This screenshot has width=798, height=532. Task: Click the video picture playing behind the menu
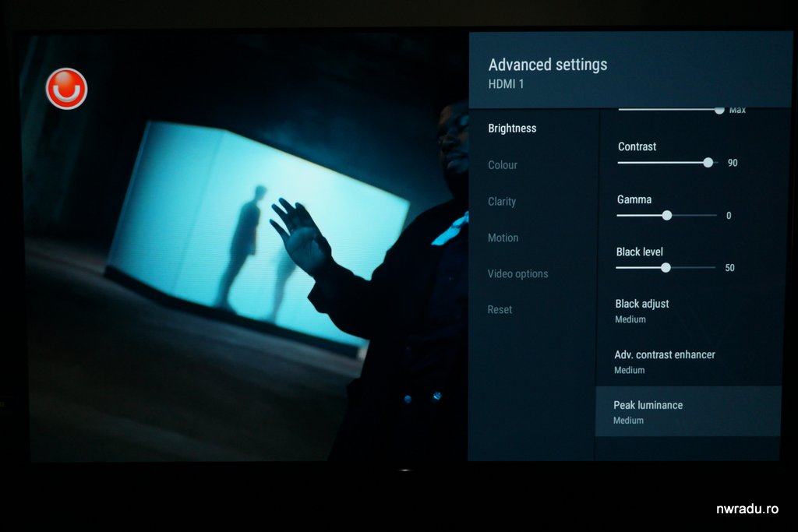(244, 248)
